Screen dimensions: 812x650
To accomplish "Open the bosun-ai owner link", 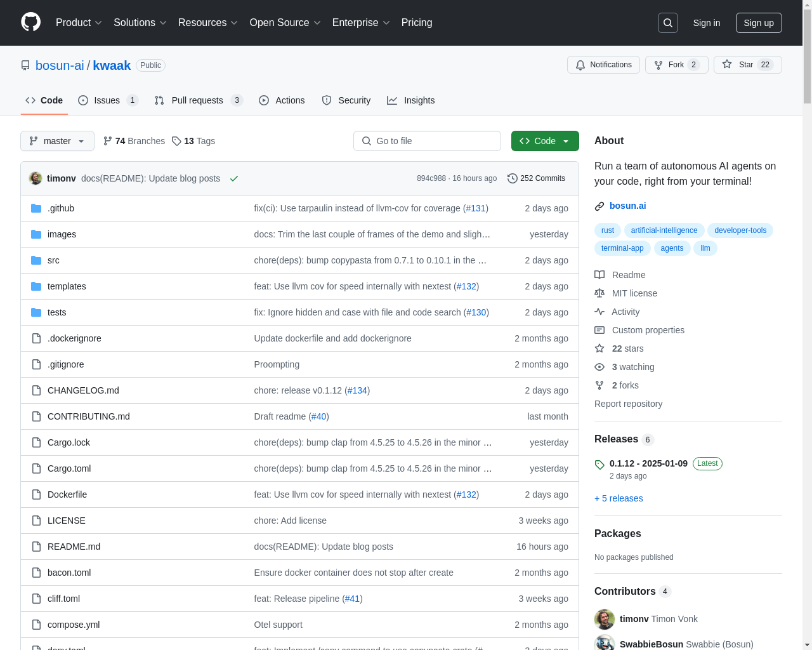I will tap(60, 65).
